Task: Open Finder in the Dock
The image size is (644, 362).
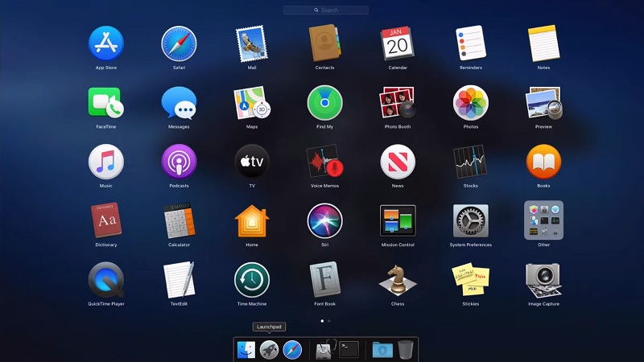Action: (246, 350)
